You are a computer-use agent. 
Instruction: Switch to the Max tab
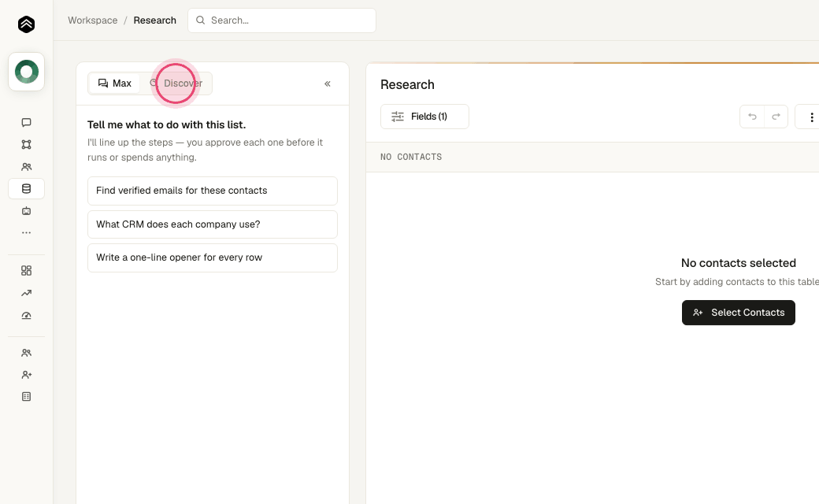click(x=114, y=83)
